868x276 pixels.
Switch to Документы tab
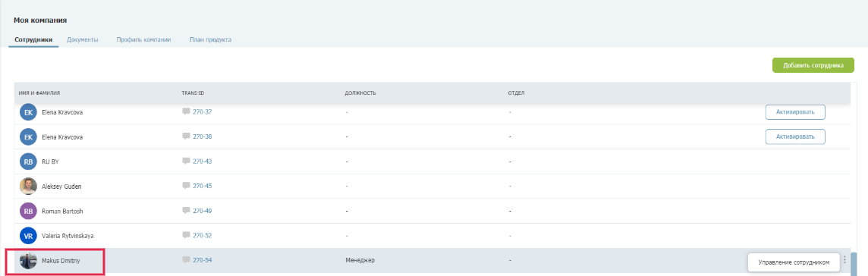coord(83,40)
